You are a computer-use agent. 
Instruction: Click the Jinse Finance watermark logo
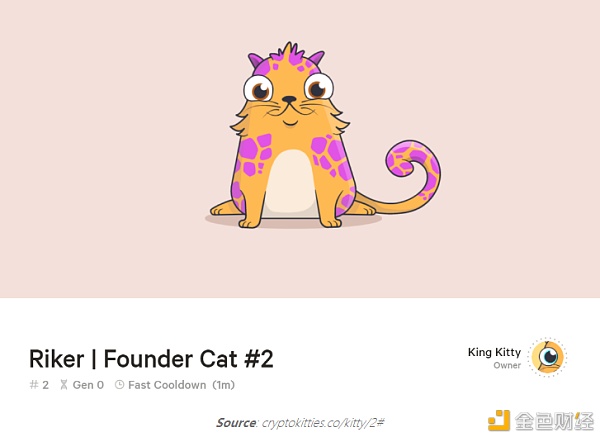(499, 420)
